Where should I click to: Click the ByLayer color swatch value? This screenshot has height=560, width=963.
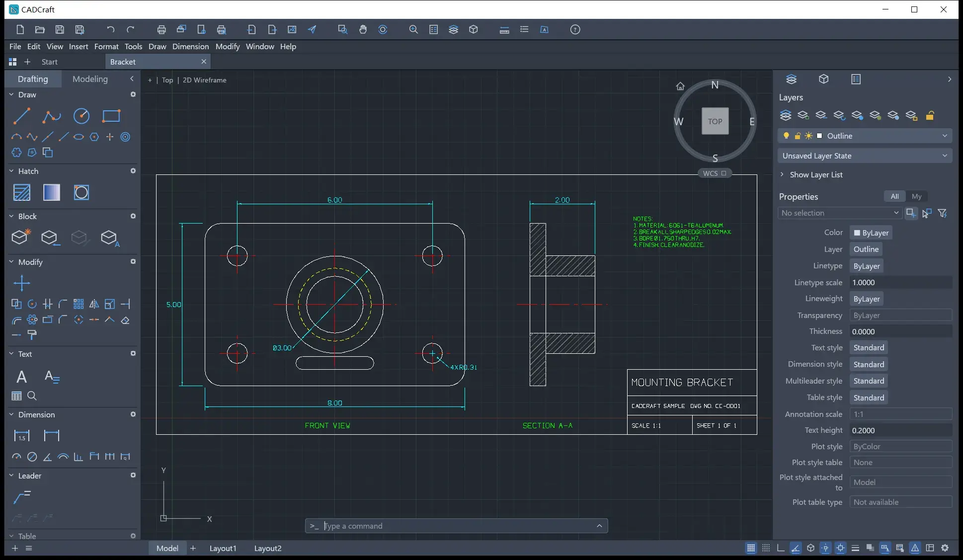871,233
